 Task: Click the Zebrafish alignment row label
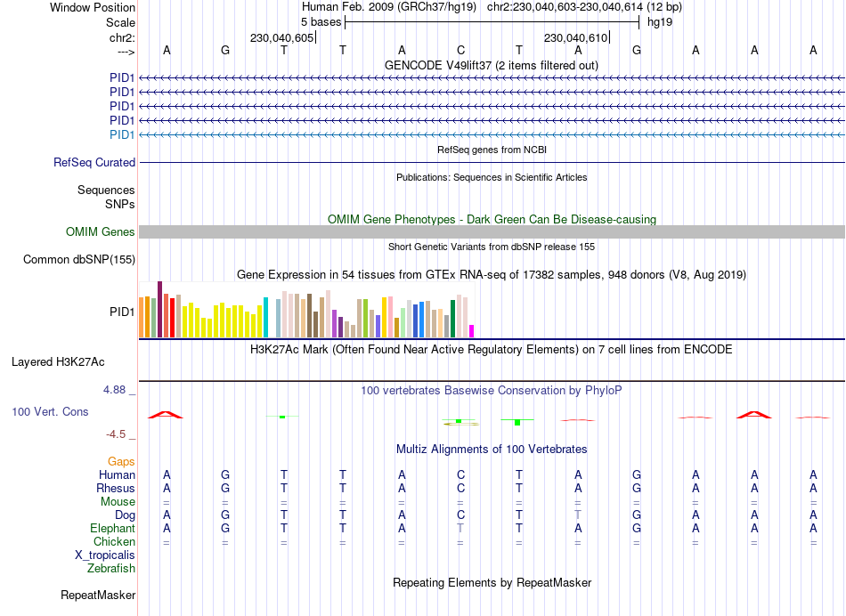click(x=111, y=569)
